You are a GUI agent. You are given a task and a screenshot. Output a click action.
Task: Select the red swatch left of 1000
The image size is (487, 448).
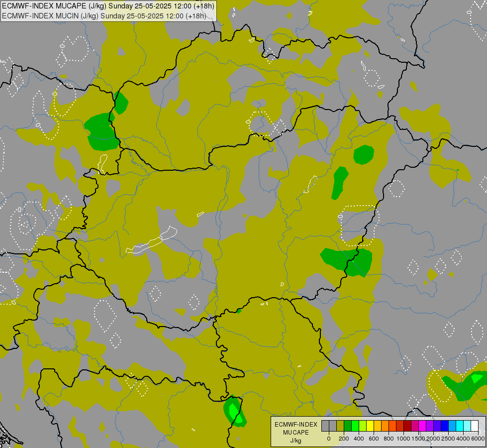[x=400, y=426]
